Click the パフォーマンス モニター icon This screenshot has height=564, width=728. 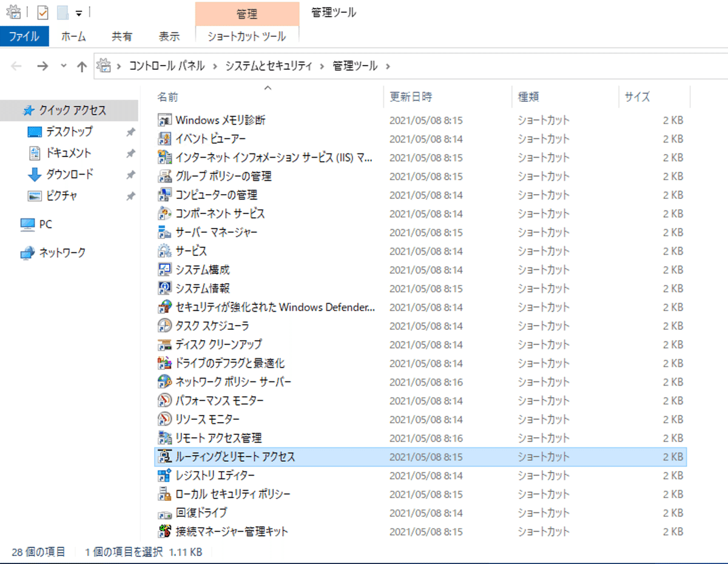(165, 401)
